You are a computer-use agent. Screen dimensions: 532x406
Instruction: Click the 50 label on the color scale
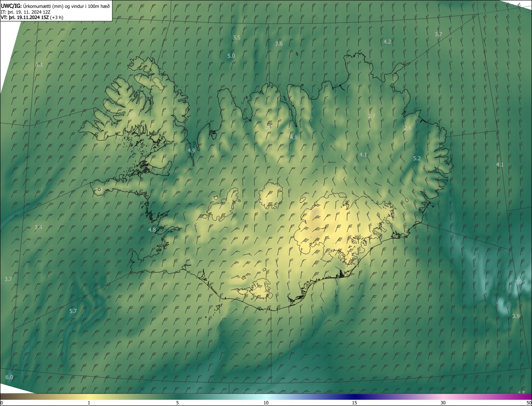click(x=529, y=403)
